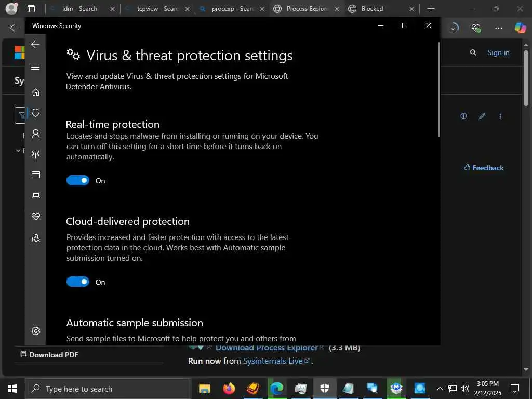Open Home in Windows Security sidebar
The image size is (532, 399).
pos(36,92)
